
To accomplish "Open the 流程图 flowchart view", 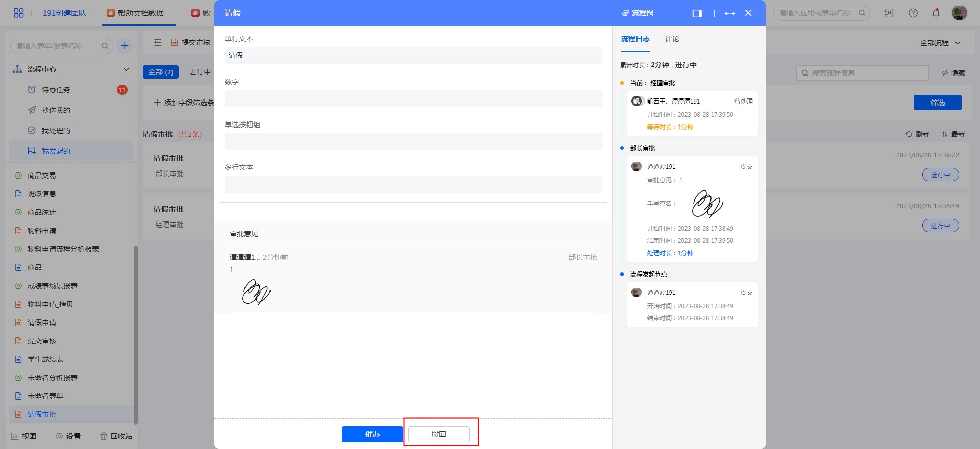I will (638, 13).
